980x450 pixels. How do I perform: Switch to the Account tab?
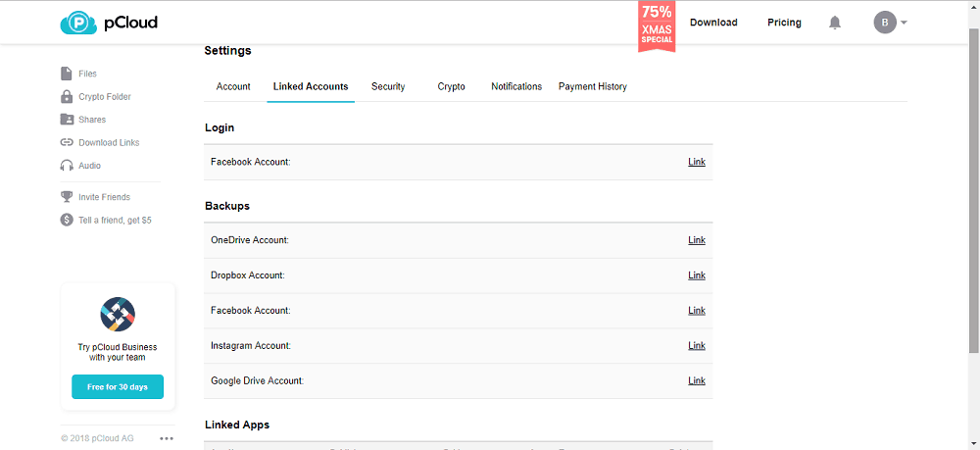(233, 87)
